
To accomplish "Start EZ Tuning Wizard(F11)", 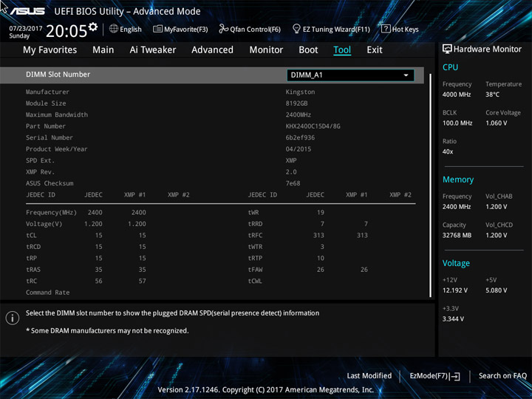I will [331, 29].
